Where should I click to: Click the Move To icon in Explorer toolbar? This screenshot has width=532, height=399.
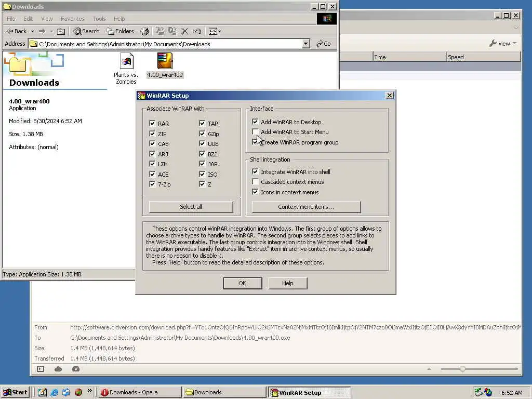160,31
